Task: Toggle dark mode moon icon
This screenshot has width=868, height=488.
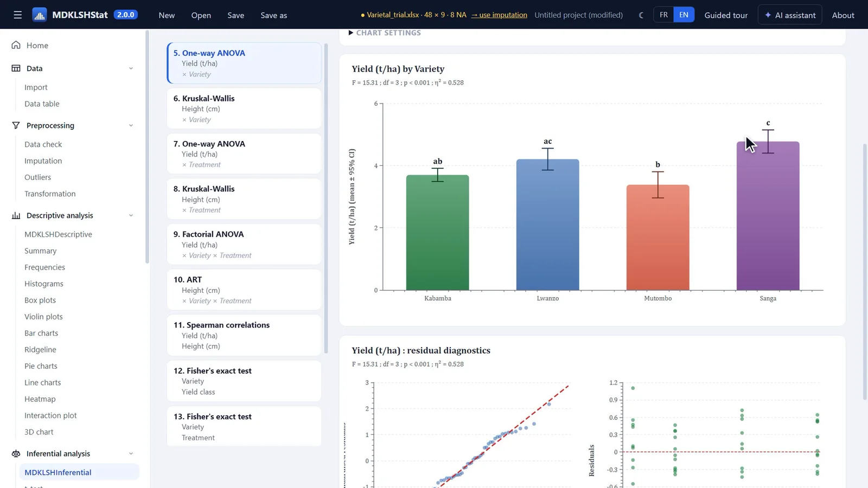Action: 641,15
